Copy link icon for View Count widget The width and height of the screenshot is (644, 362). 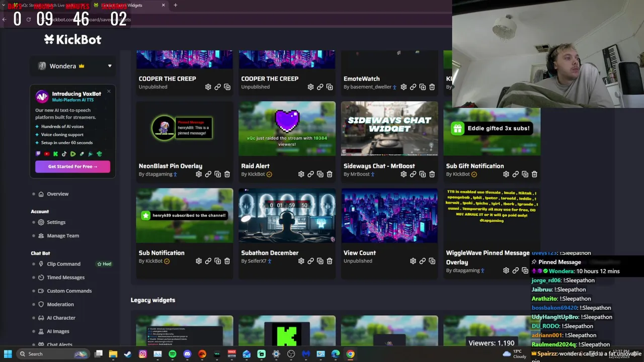(x=423, y=261)
